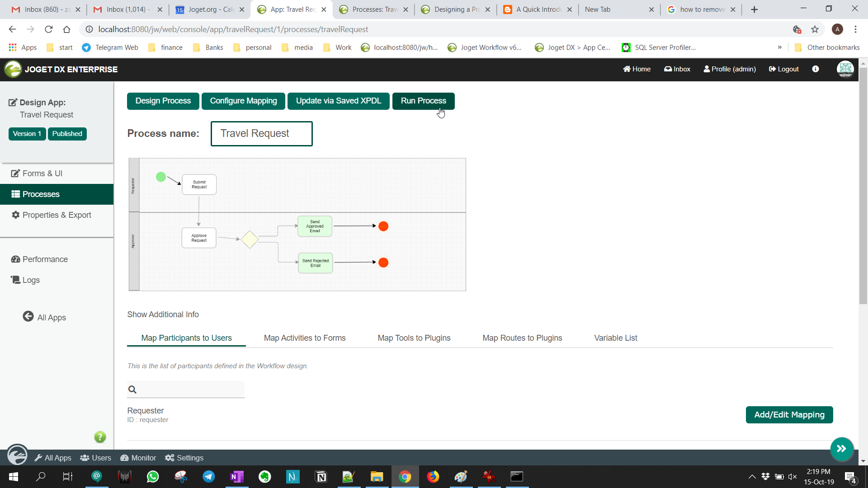Open Monitor from the bottom admin bar
The image size is (868, 488).
[138, 458]
